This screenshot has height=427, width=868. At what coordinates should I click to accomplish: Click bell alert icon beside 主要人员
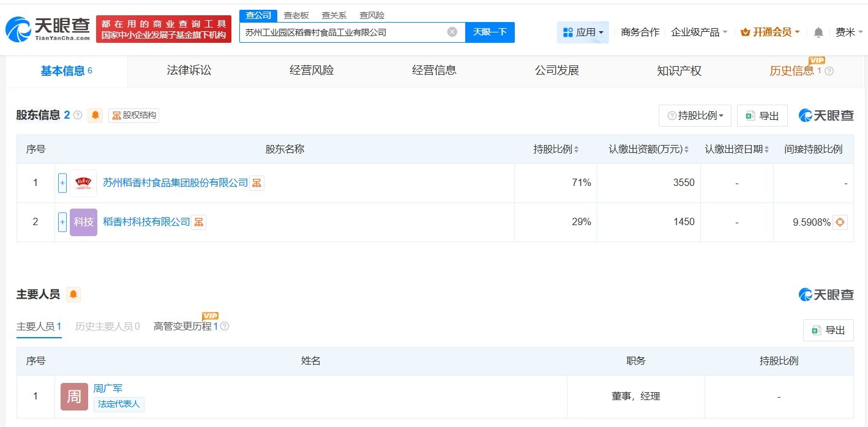pos(73,295)
